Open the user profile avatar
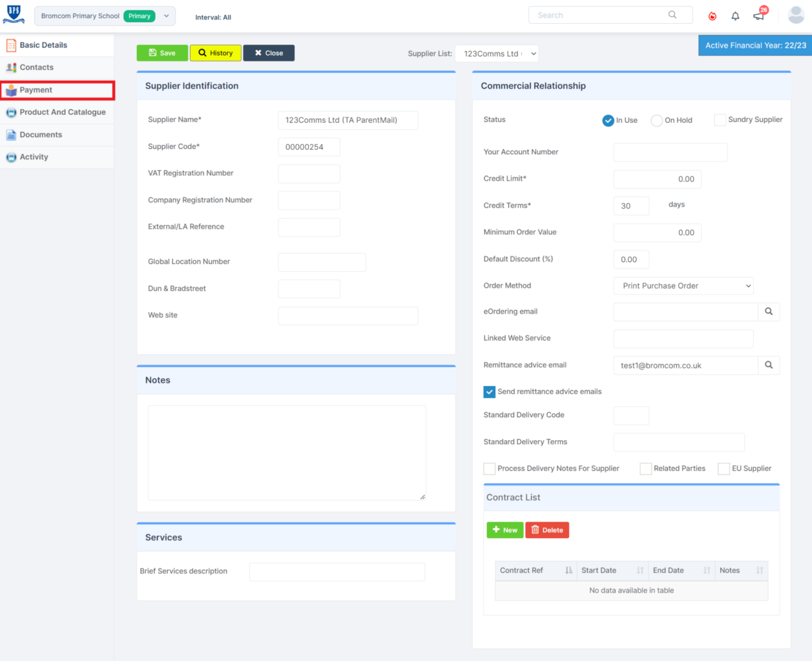 coord(796,15)
